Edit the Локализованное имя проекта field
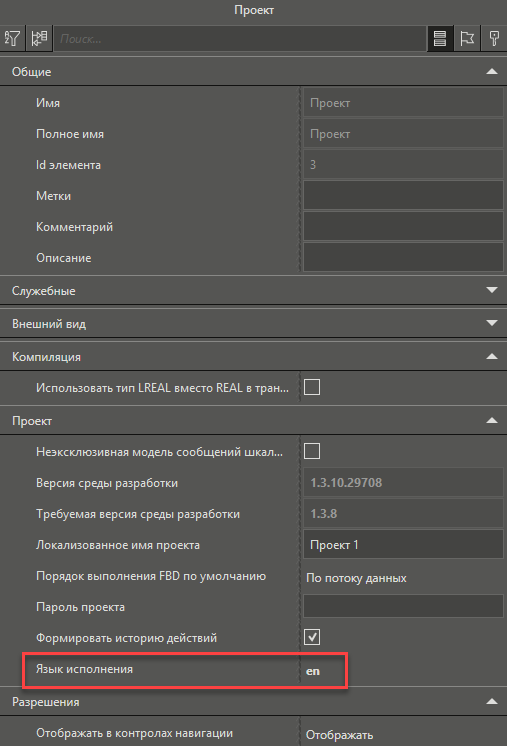The height and width of the screenshot is (746, 507). click(x=403, y=544)
